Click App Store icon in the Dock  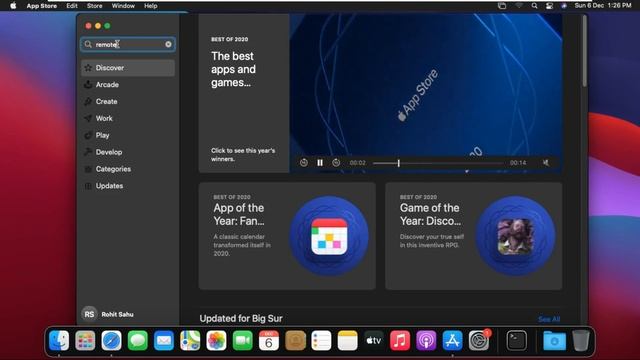pos(452,340)
